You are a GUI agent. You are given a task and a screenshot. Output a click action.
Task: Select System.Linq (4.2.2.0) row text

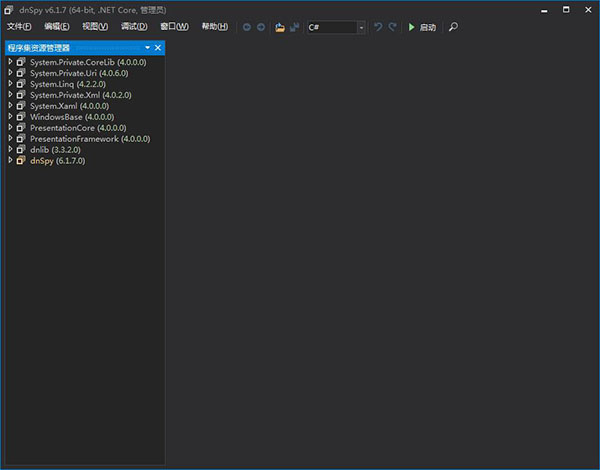[68, 84]
